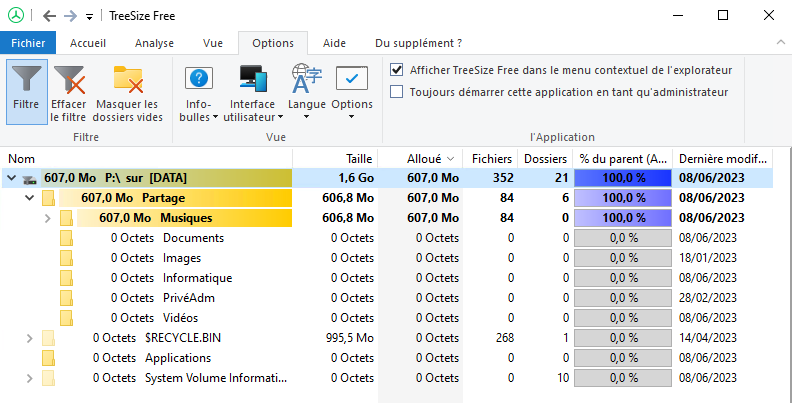Sort by the Taille column header
The height and width of the screenshot is (403, 792).
[x=358, y=158]
